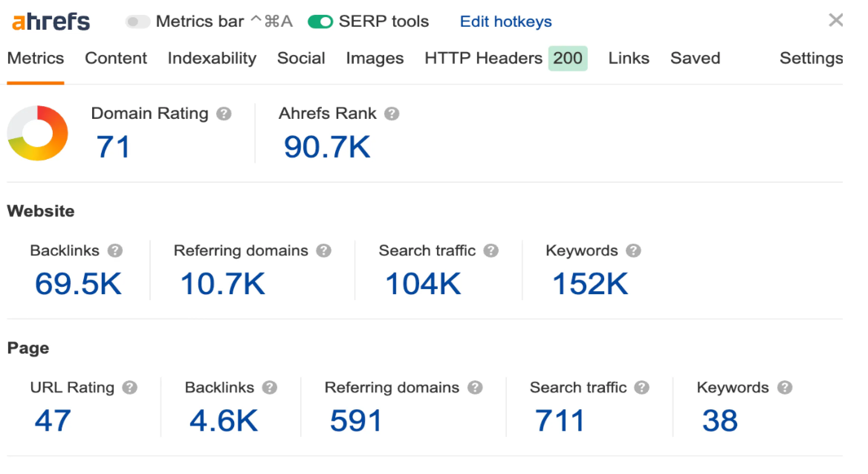Click the URL Rating label
868x474 pixels.
tap(72, 387)
